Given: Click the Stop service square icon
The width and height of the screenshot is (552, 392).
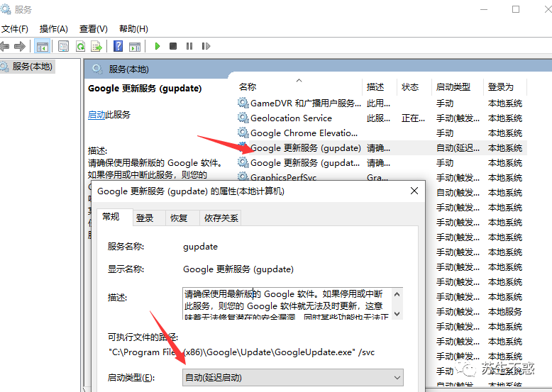Looking at the screenshot, I should [x=173, y=46].
